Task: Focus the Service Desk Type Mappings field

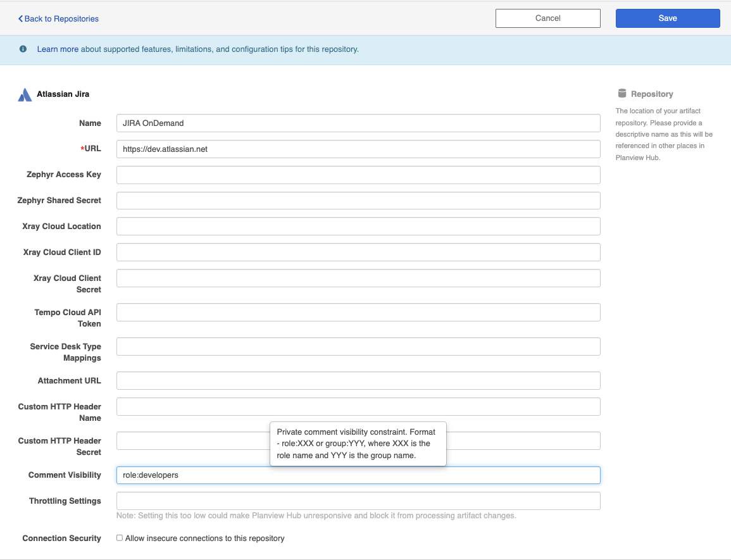Action: pyautogui.click(x=358, y=347)
